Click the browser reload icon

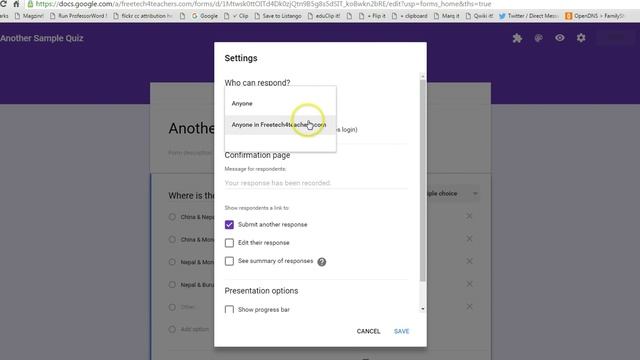(3, 4)
